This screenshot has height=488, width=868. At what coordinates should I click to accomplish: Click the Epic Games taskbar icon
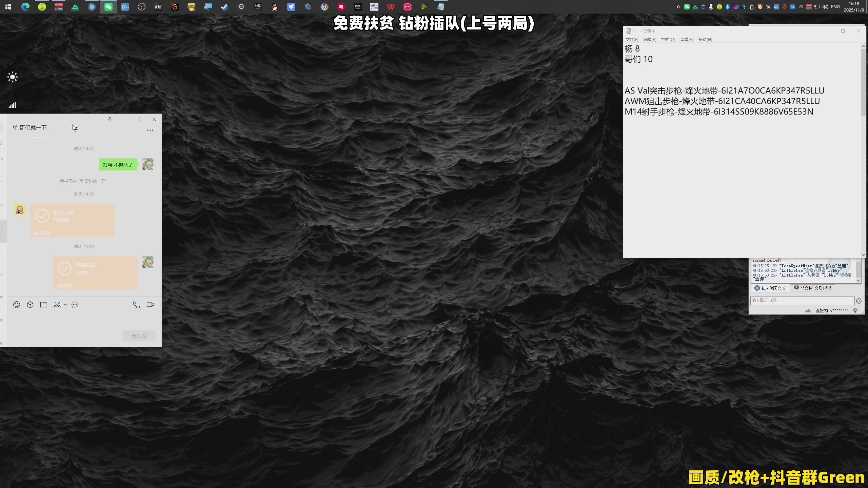point(258,7)
